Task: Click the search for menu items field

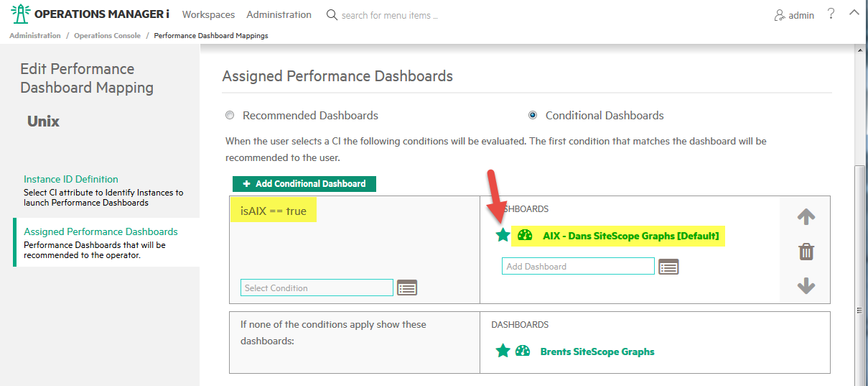Action: point(390,15)
